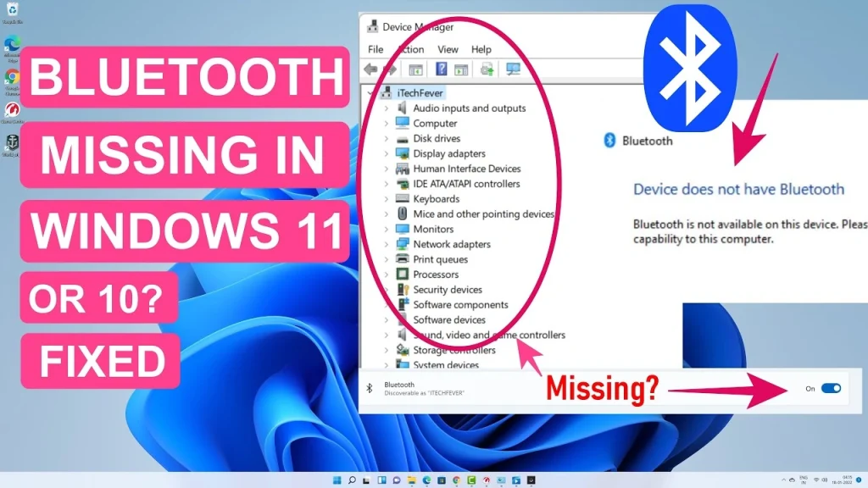Open World of Warships desktop shortcut
This screenshot has width=868, height=488.
pos(12,146)
